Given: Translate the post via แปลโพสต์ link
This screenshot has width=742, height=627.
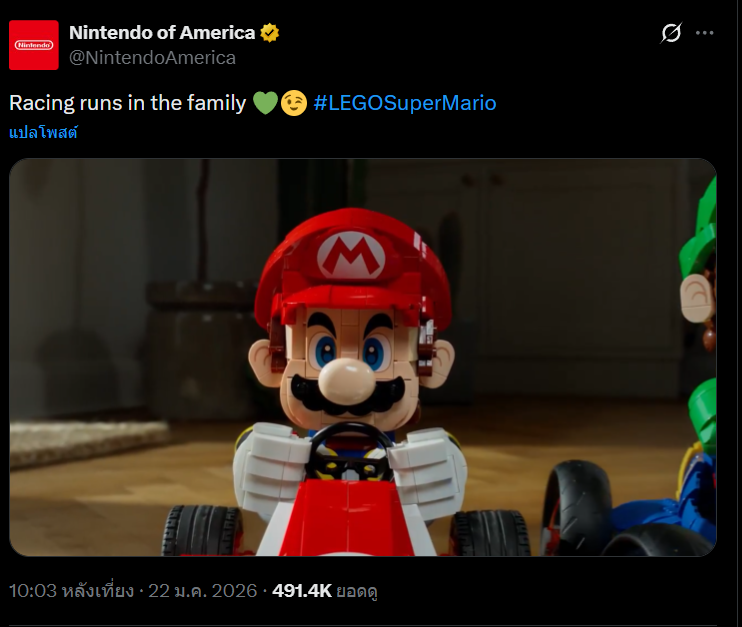Looking at the screenshot, I should pos(43,132).
